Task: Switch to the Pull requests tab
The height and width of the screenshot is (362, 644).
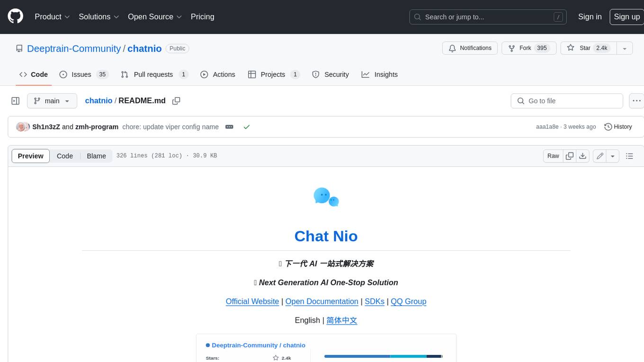Action: click(154, 74)
